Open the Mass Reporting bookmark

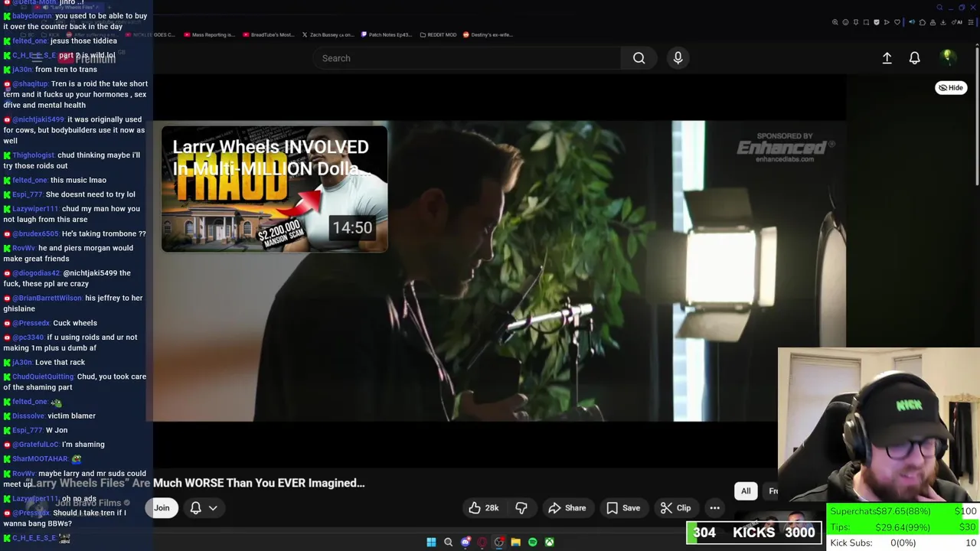point(209,34)
